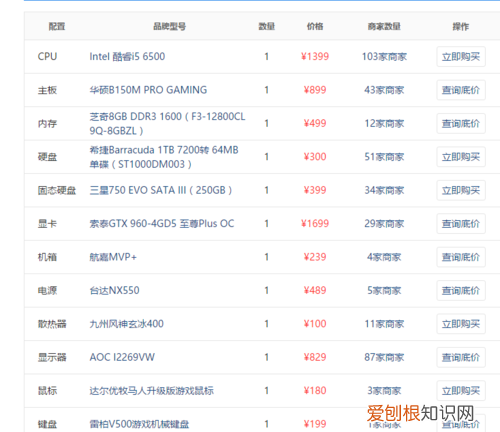
Task: Open the 台达NX550 power supply link
Action: click(114, 291)
